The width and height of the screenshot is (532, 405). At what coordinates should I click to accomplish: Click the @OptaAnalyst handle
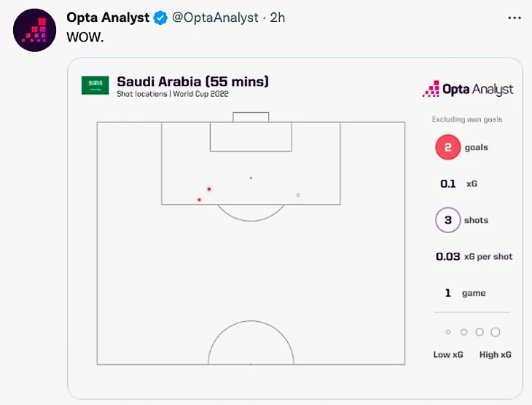click(216, 17)
